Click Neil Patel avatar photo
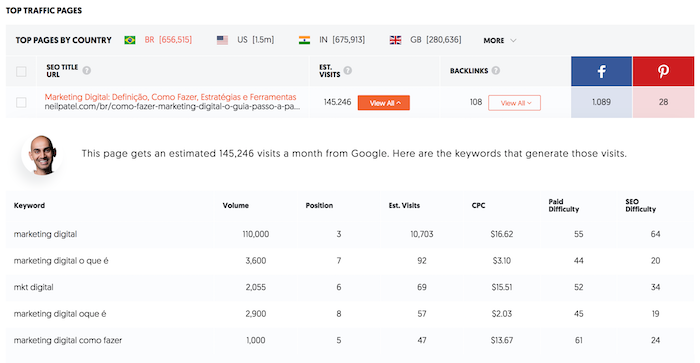This screenshot has width=700, height=363. [42, 154]
